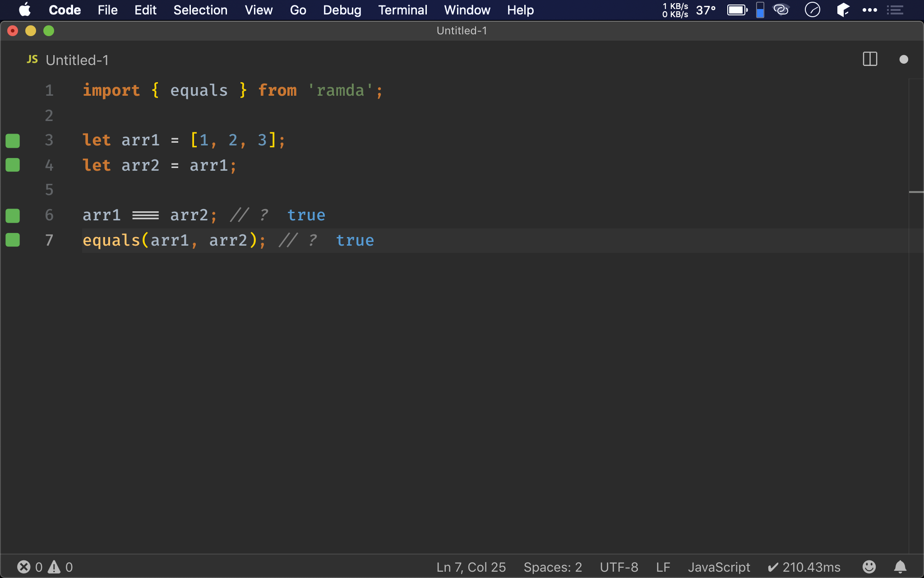Click the unsaved changes dot indicator
924x578 pixels.
903,60
